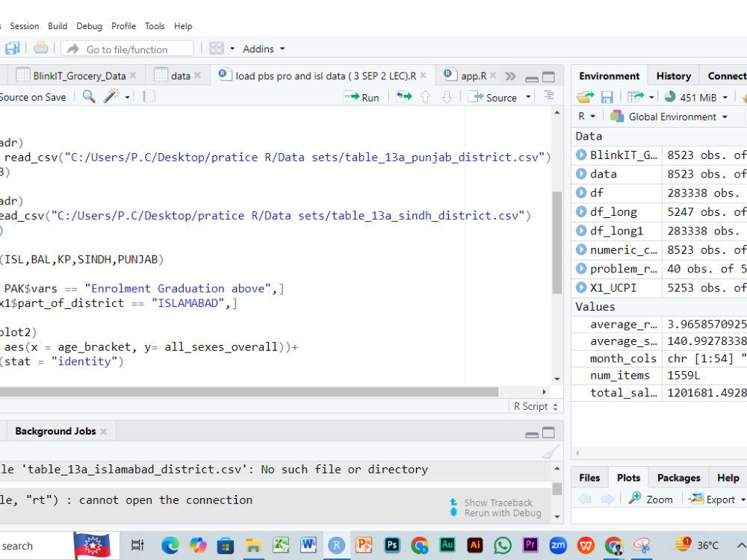The width and height of the screenshot is (747, 560).
Task: Open the Debug menu
Action: point(89,26)
